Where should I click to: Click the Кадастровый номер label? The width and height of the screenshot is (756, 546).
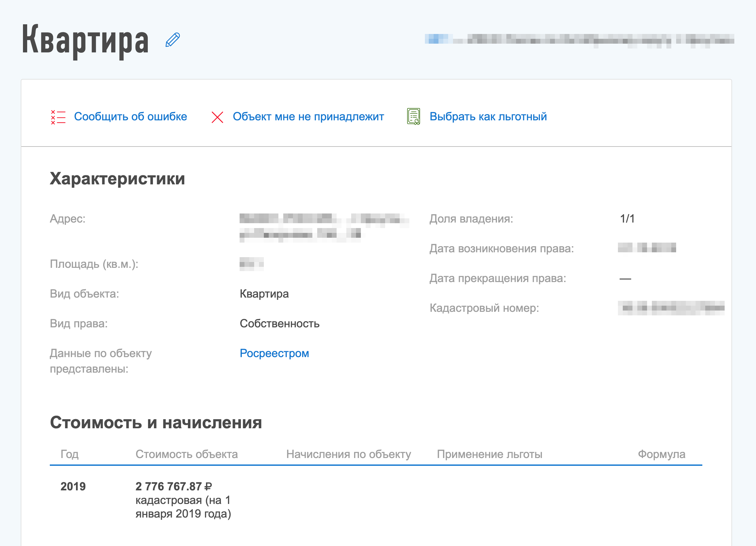point(484,308)
